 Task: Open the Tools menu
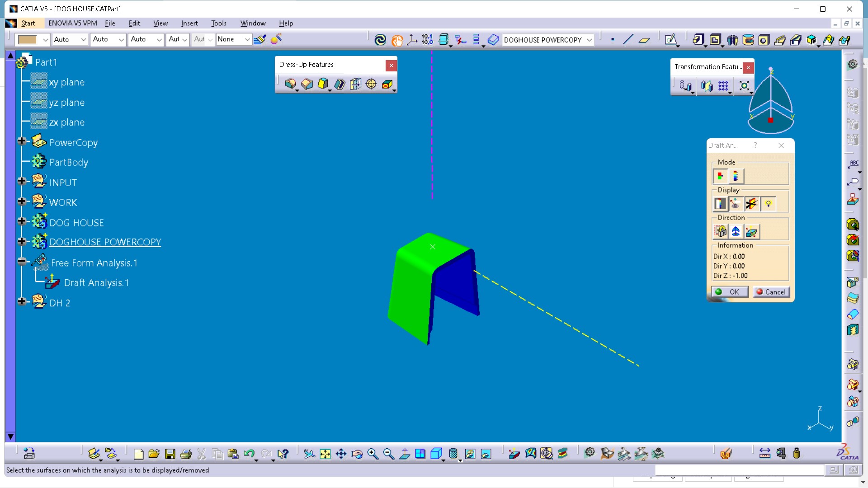click(x=219, y=23)
